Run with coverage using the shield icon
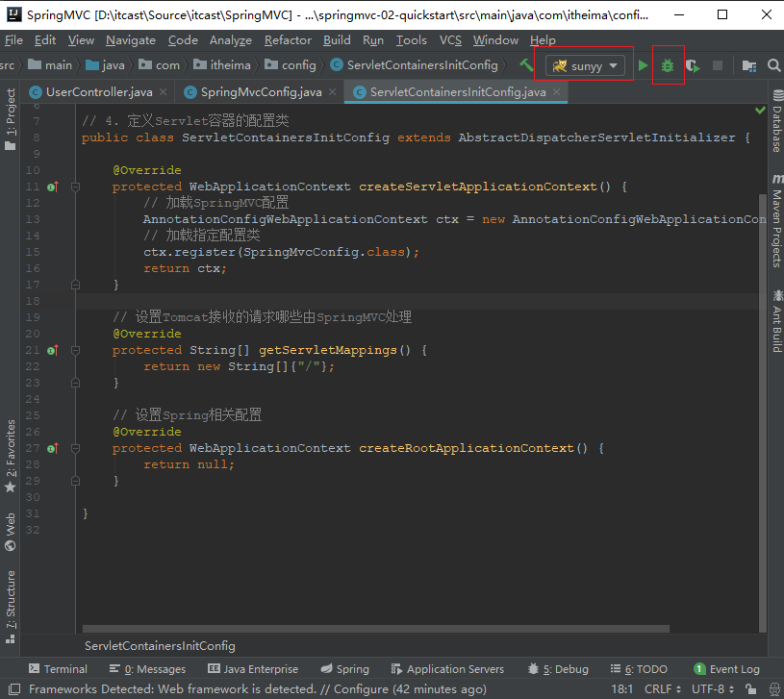The height and width of the screenshot is (699, 784). [x=692, y=65]
